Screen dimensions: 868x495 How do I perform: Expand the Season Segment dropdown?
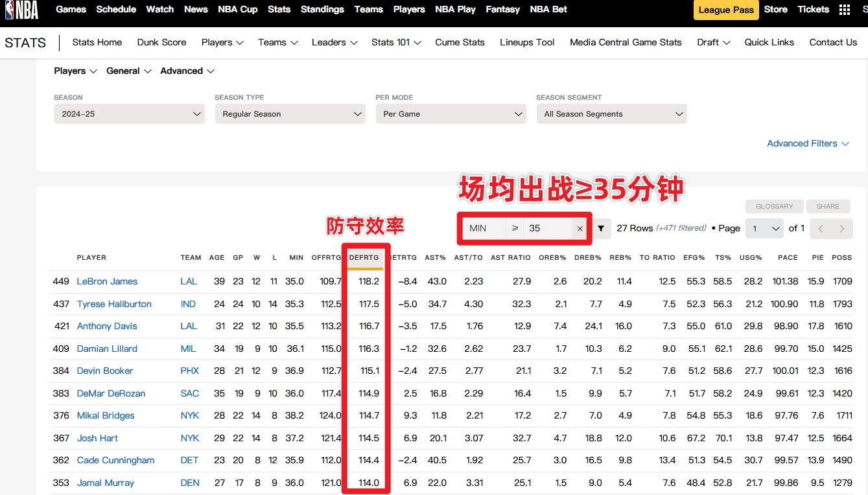pyautogui.click(x=611, y=114)
